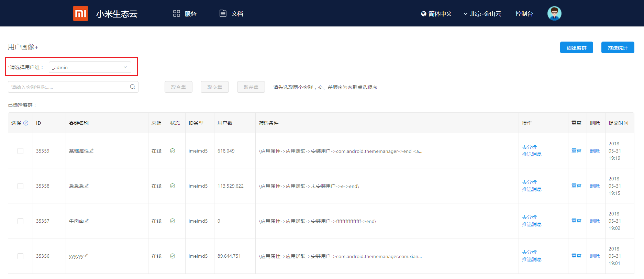The width and height of the screenshot is (644, 279).
Task: Open the 文档 menu in navbar
Action: click(x=231, y=14)
